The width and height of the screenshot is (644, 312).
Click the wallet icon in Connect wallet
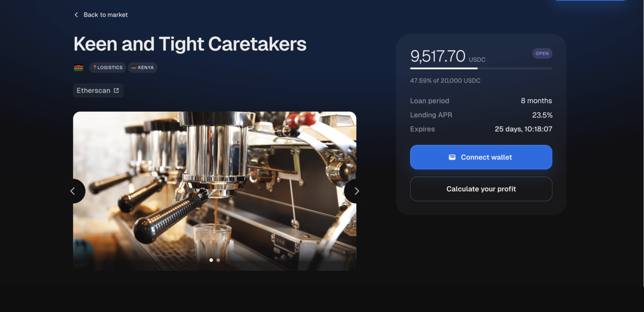(x=452, y=157)
